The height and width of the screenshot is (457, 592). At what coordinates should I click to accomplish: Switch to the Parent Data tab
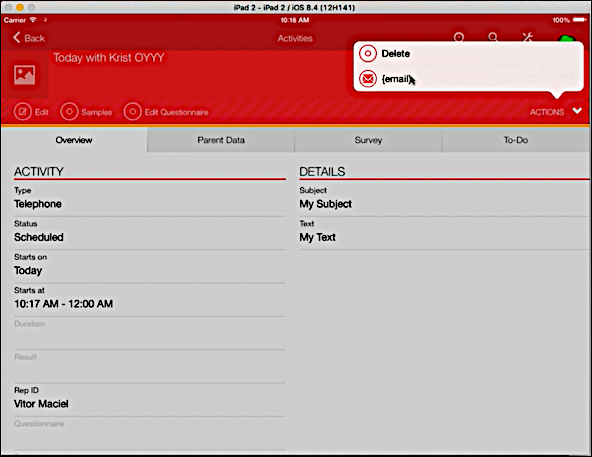coord(221,140)
